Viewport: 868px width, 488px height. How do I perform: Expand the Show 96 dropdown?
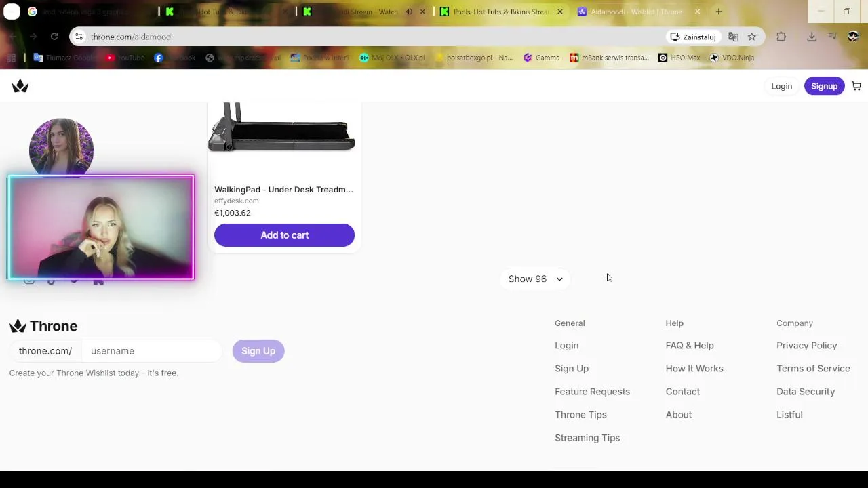535,279
